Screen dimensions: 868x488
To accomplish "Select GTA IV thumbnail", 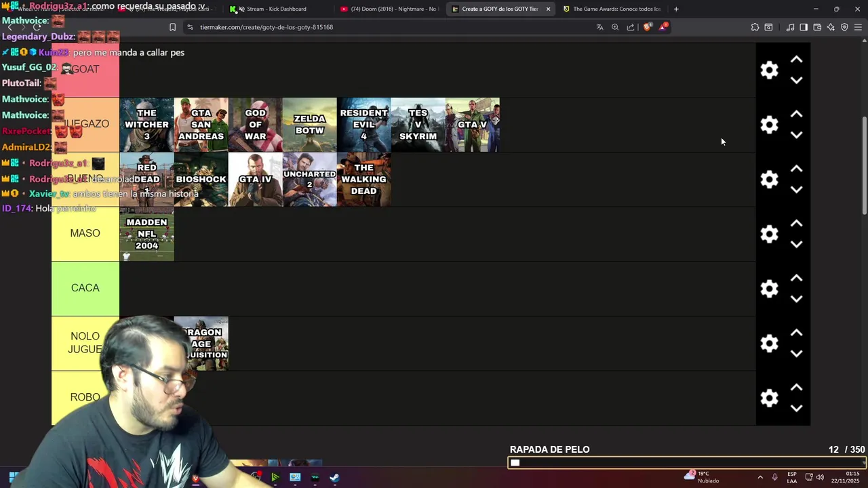I will 255,180.
